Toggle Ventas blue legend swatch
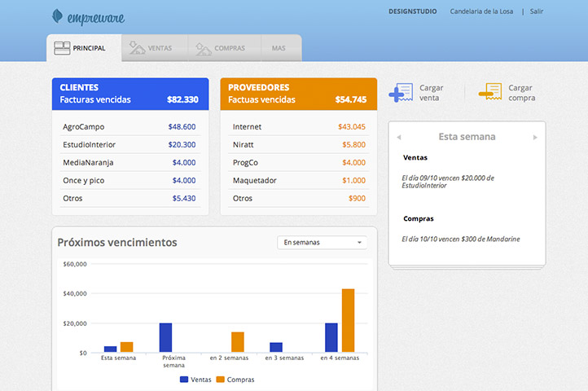The height and width of the screenshot is (391, 588). (184, 380)
